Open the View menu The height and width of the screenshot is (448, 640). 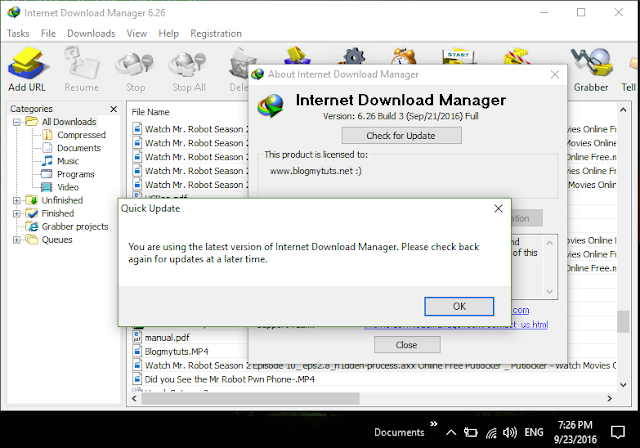click(137, 33)
